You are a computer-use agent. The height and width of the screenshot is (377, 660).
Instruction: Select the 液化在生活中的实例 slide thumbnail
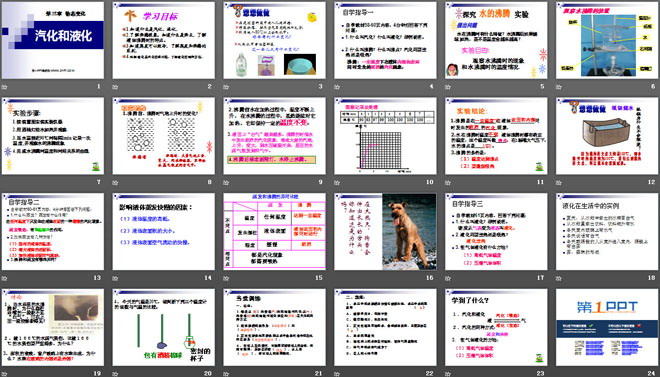coord(607,231)
